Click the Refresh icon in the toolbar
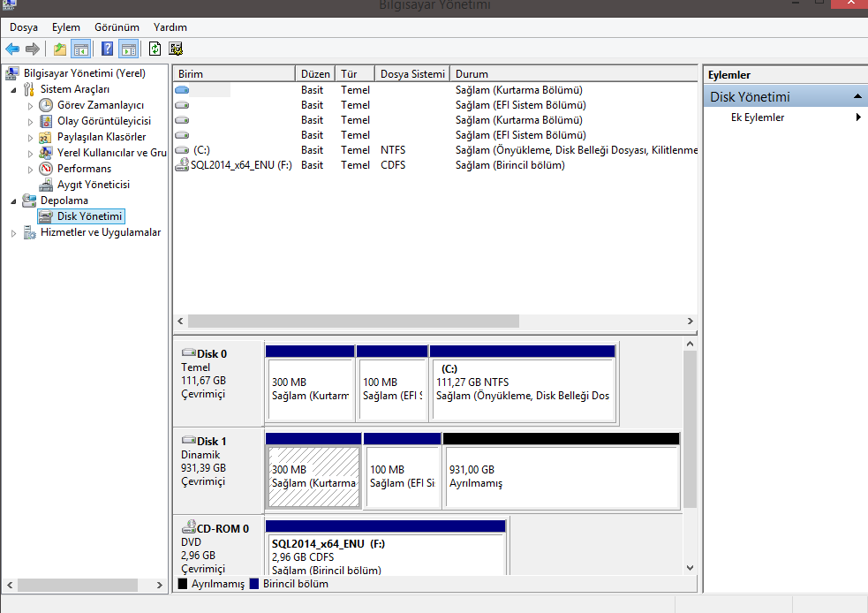 (x=155, y=49)
